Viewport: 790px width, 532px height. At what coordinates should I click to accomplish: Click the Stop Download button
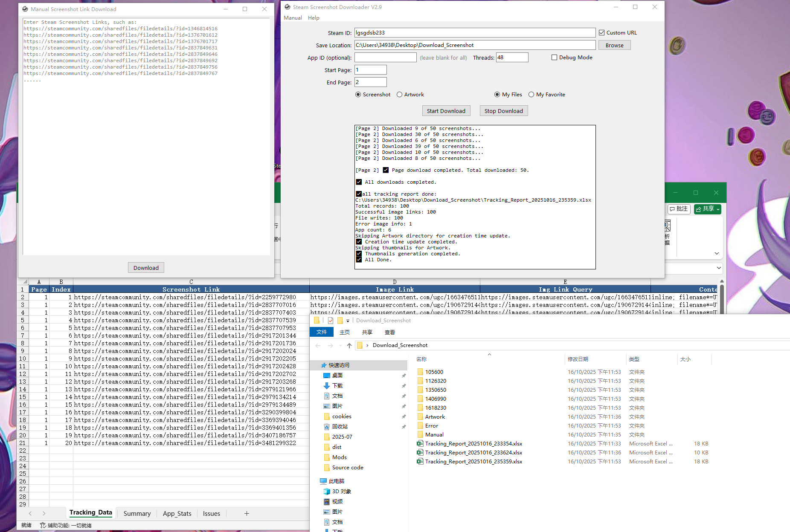pos(503,111)
